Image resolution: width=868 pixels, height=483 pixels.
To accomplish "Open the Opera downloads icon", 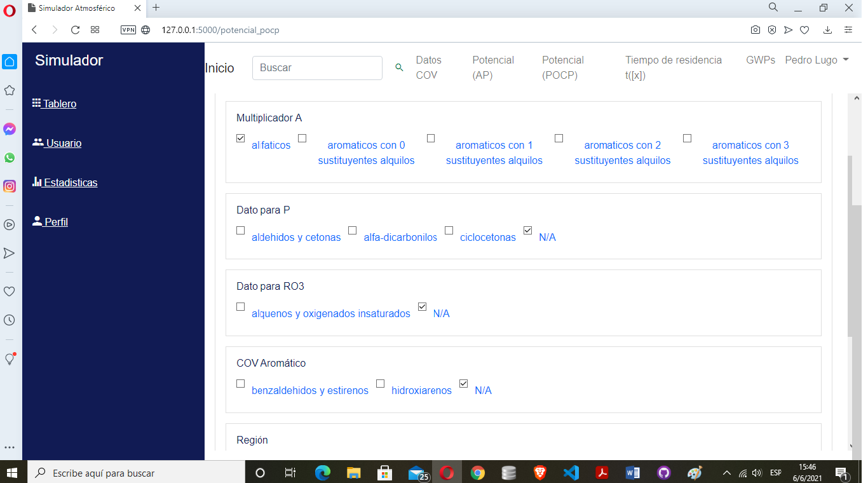I will click(827, 30).
